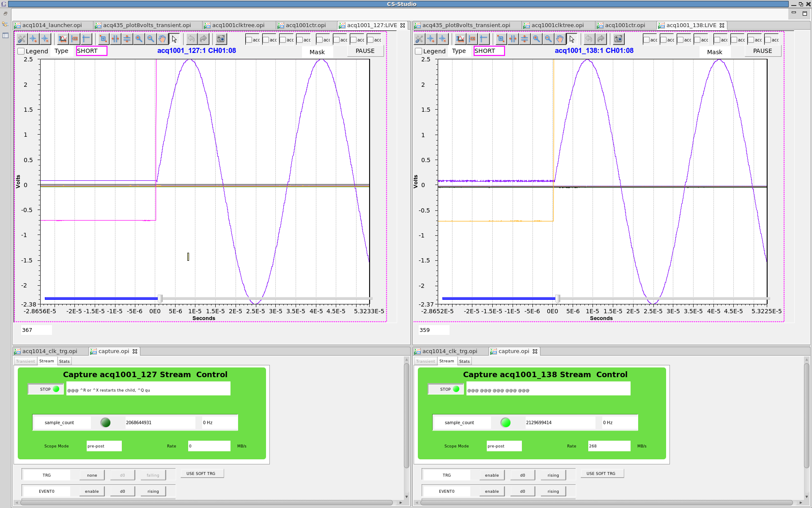Click Snapshot camera icon in acq1001_138 toolbar
The width and height of the screenshot is (812, 508).
[x=618, y=39]
